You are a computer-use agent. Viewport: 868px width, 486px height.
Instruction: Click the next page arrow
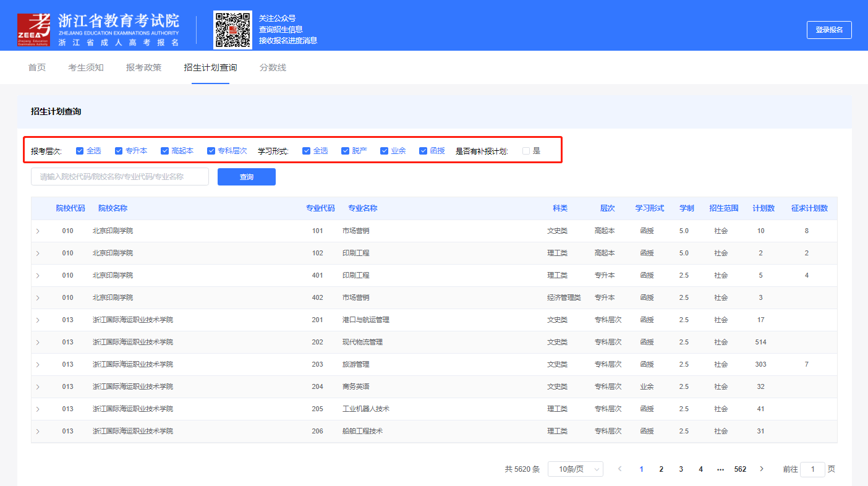tap(761, 469)
